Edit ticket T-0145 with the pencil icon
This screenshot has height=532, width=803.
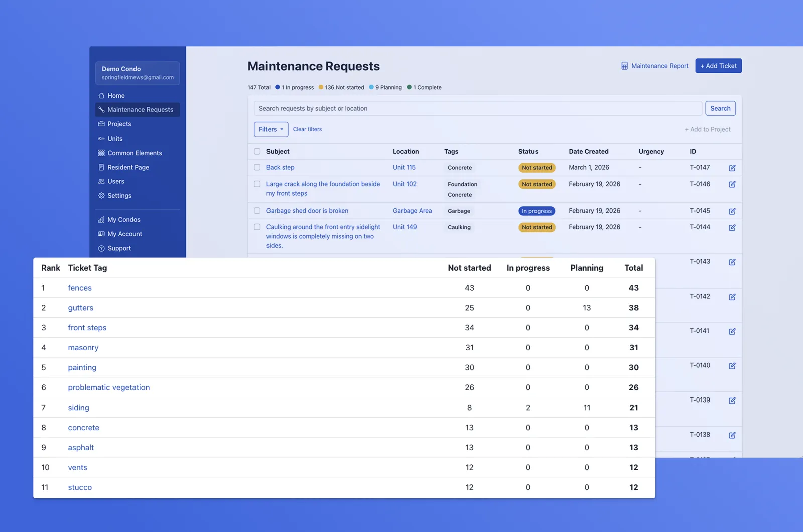732,211
